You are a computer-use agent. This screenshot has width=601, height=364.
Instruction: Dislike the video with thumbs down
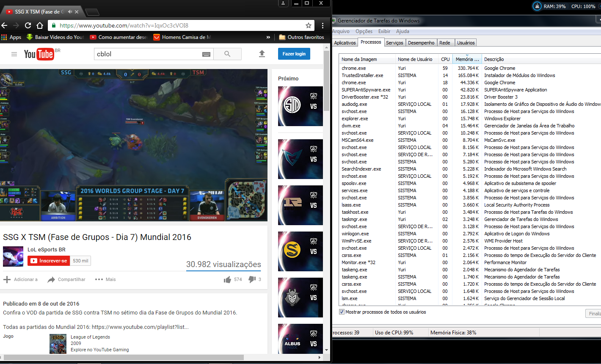click(252, 279)
